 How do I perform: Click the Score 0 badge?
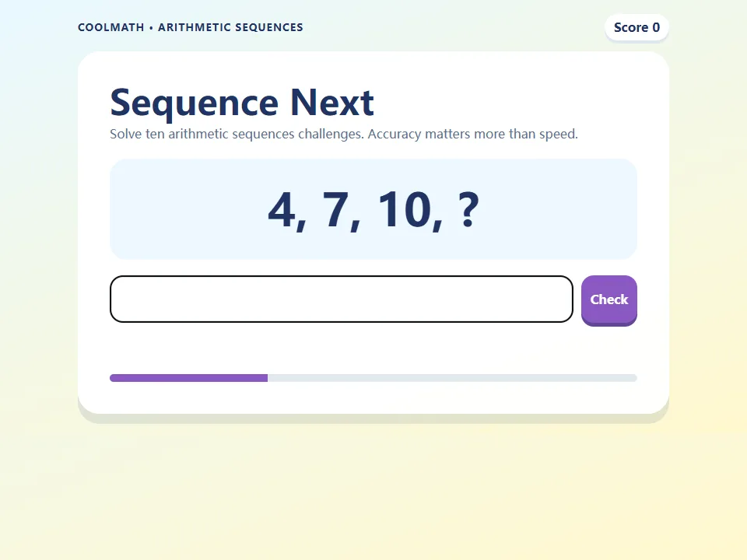pos(637,28)
